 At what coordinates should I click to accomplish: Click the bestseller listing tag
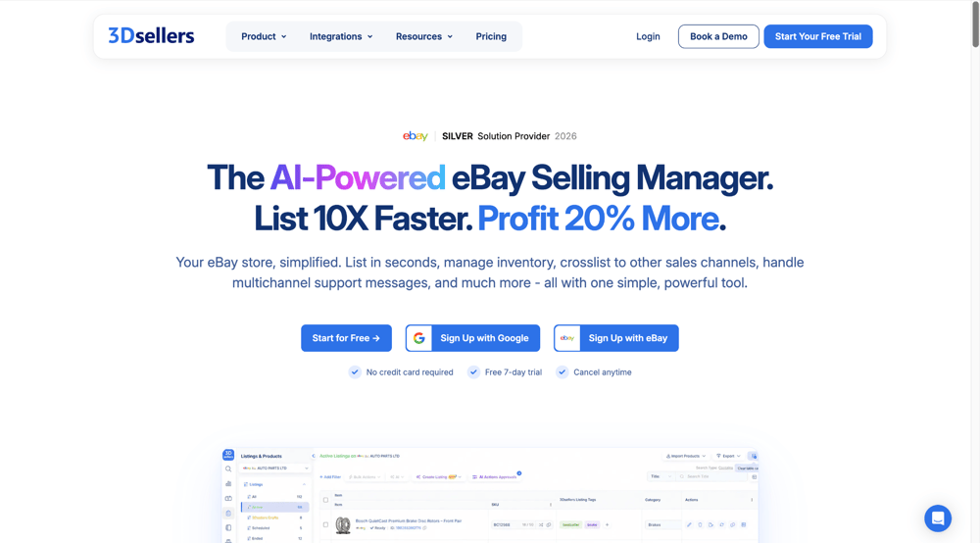[572, 525]
